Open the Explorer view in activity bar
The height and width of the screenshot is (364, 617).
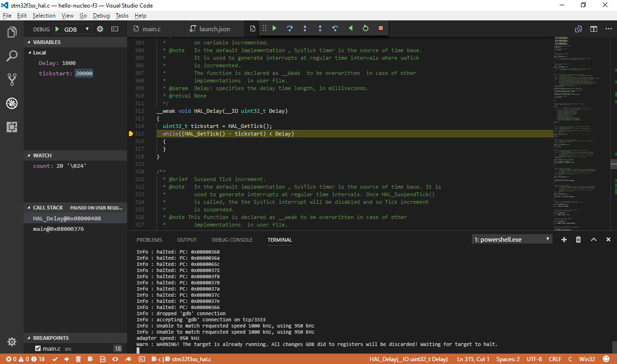point(12,32)
